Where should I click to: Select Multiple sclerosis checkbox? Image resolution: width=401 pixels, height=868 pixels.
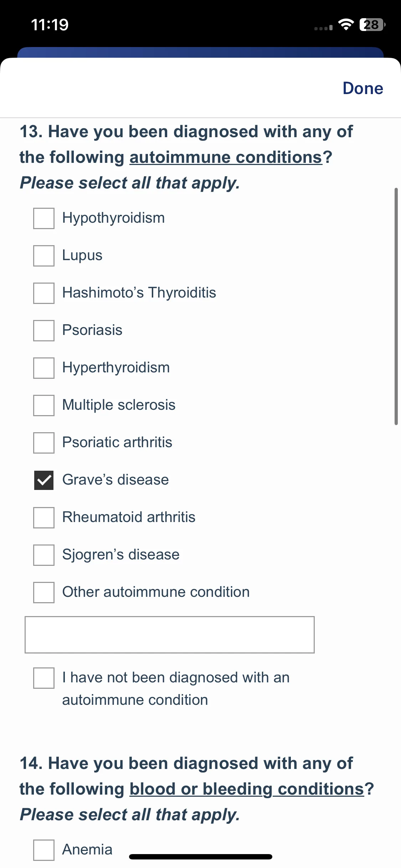click(x=44, y=405)
